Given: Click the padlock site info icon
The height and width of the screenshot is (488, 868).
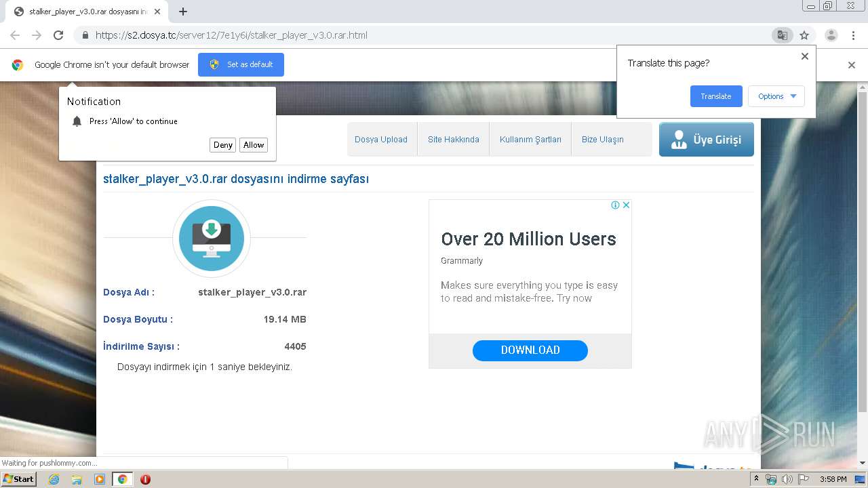Looking at the screenshot, I should (85, 35).
